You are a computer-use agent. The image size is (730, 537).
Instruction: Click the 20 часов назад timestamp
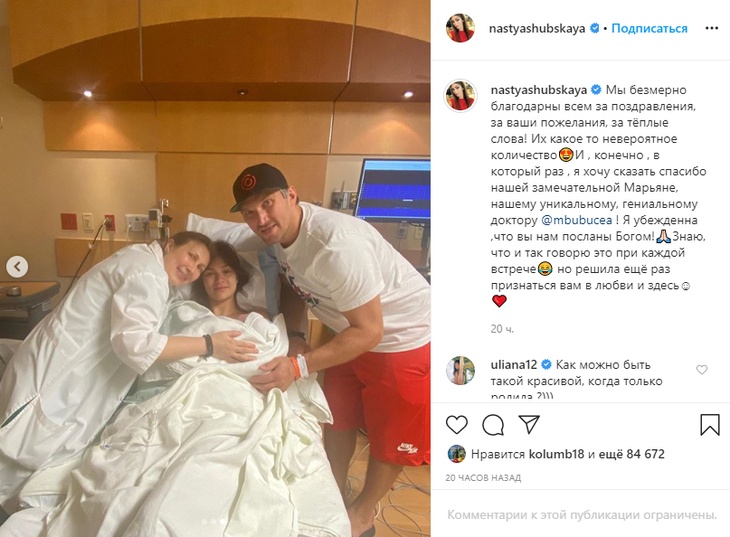pos(483,478)
